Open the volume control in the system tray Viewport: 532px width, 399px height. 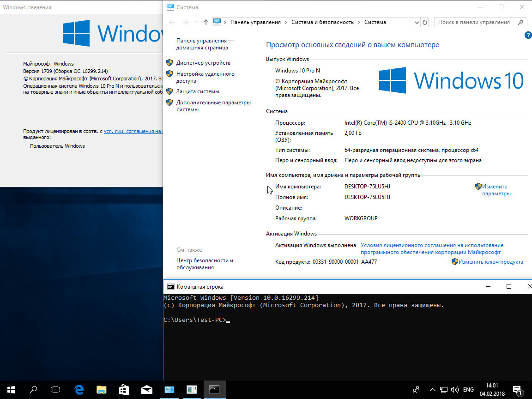click(454, 389)
